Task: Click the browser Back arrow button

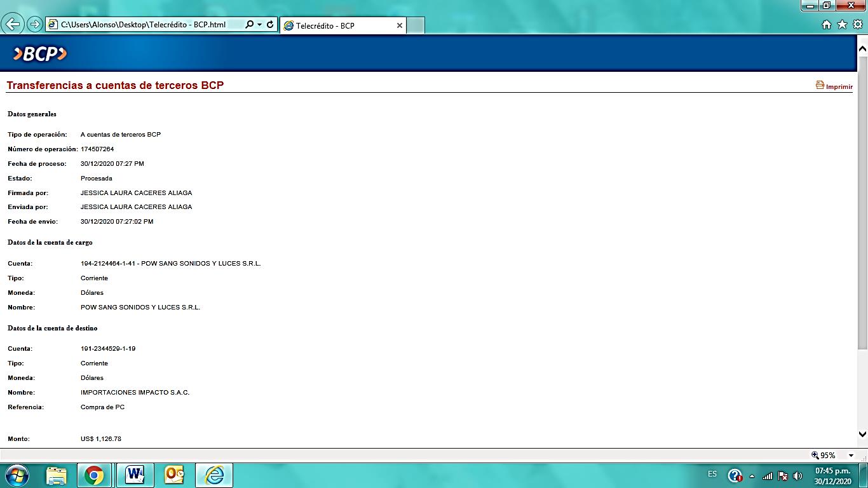Action: 13,25
